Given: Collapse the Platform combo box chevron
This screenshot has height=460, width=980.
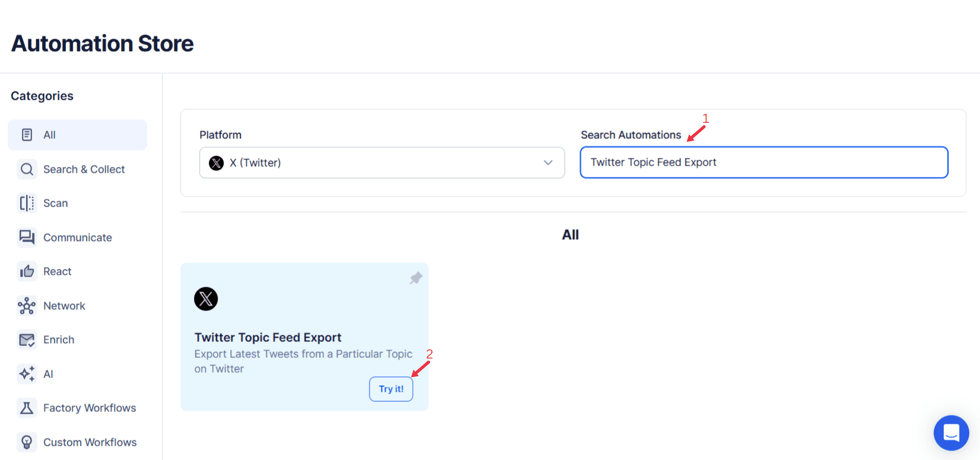Looking at the screenshot, I should [548, 163].
